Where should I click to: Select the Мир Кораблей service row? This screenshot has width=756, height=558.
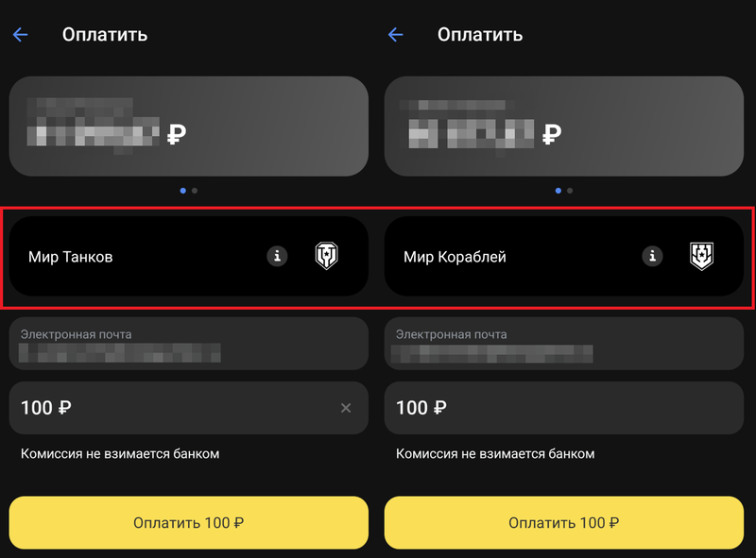[520, 255]
